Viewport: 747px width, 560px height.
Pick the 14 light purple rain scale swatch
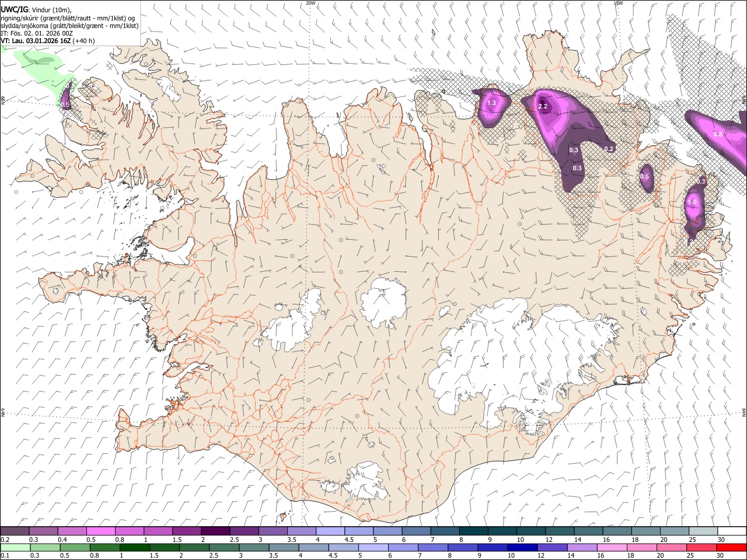(x=582, y=547)
